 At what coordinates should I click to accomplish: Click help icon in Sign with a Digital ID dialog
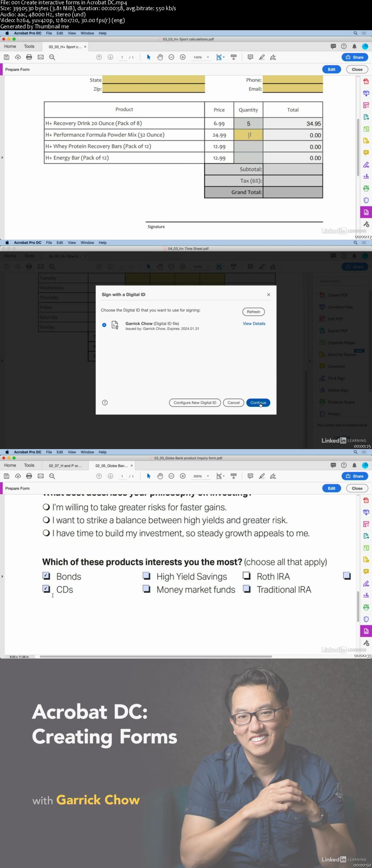[105, 403]
